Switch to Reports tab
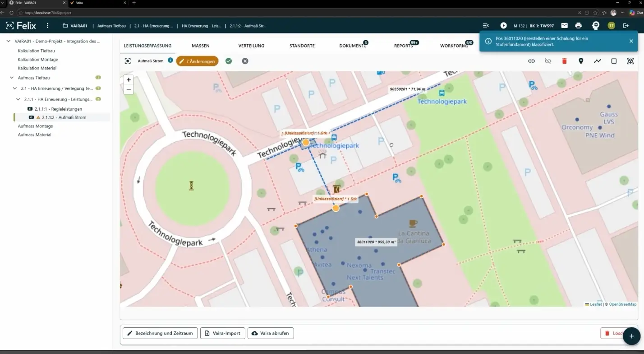 pyautogui.click(x=404, y=46)
